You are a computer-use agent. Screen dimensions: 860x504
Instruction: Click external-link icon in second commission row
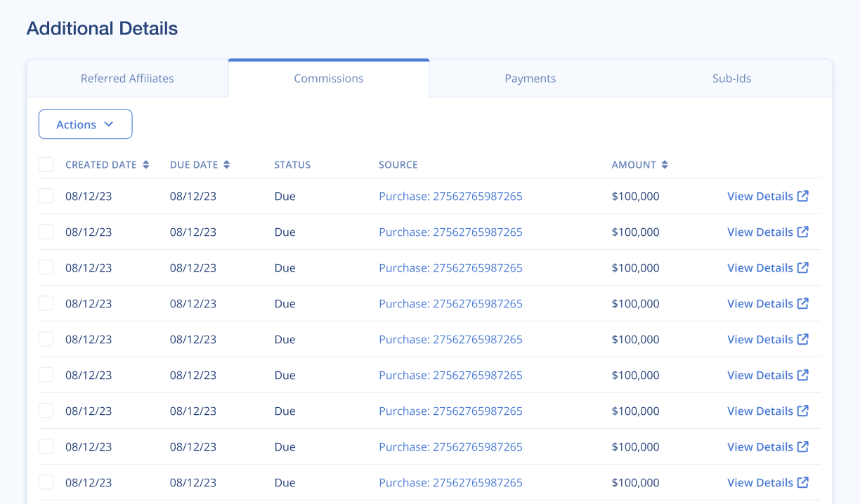pos(803,232)
